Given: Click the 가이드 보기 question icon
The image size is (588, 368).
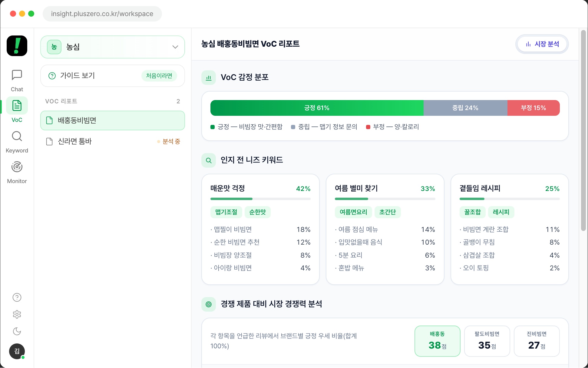Looking at the screenshot, I should pos(52,76).
